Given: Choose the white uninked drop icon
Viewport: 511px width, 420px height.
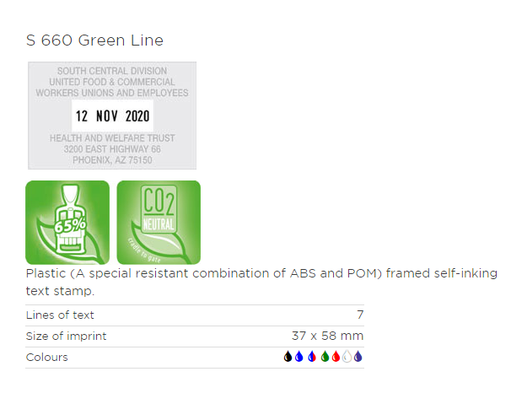Looking at the screenshot, I should [347, 357].
